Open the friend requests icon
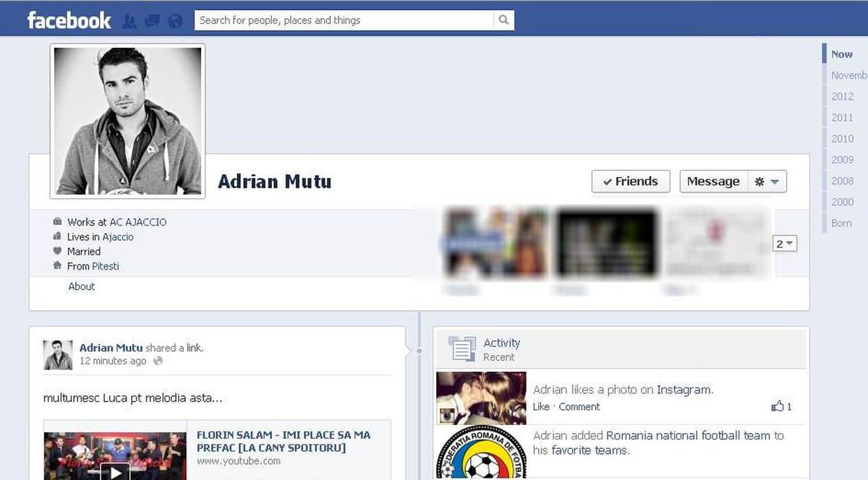Viewport: 868px width, 480px height. (x=129, y=20)
